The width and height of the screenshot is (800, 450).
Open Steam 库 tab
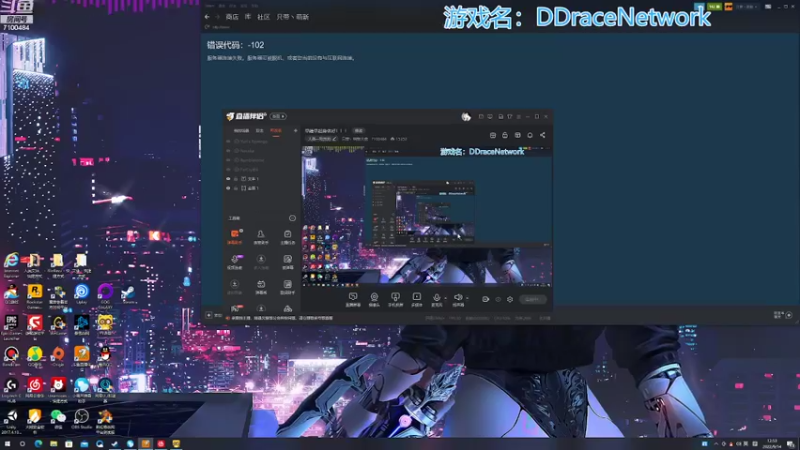pyautogui.click(x=248, y=17)
